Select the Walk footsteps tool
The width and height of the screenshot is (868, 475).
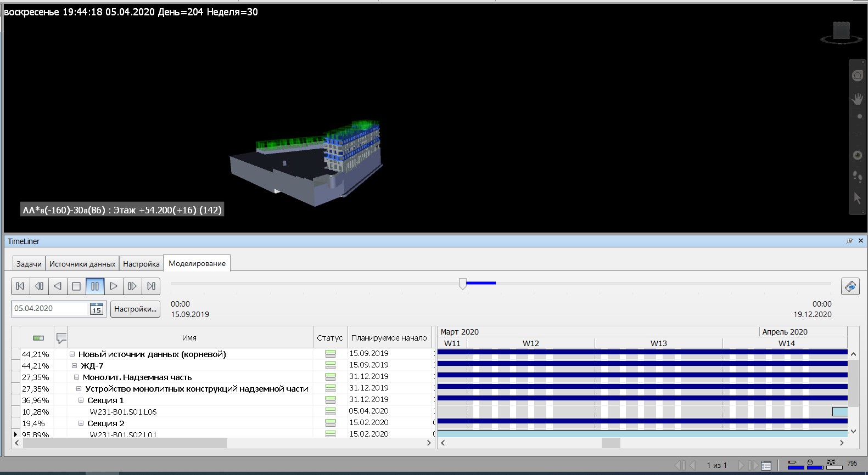858,177
